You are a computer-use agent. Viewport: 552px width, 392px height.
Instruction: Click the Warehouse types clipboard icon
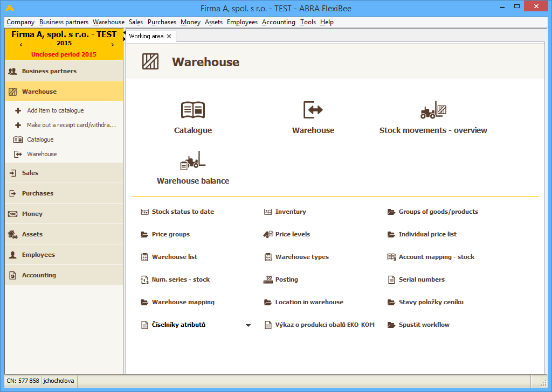[x=268, y=257]
